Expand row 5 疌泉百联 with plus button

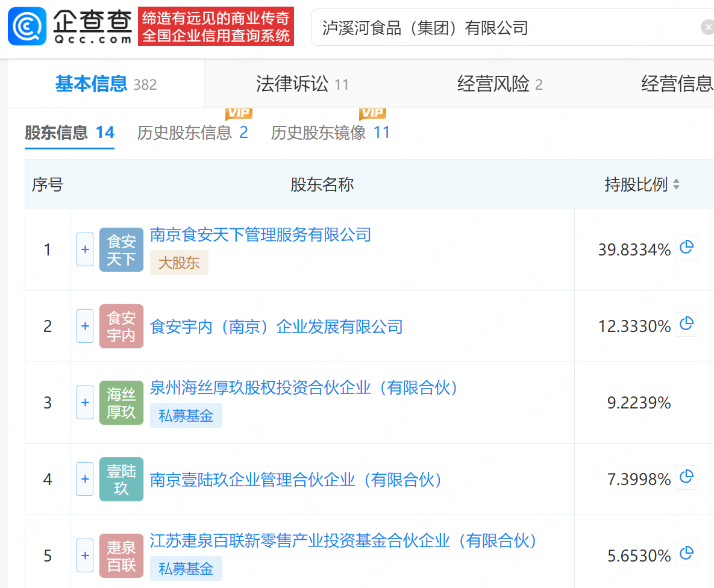(x=85, y=555)
